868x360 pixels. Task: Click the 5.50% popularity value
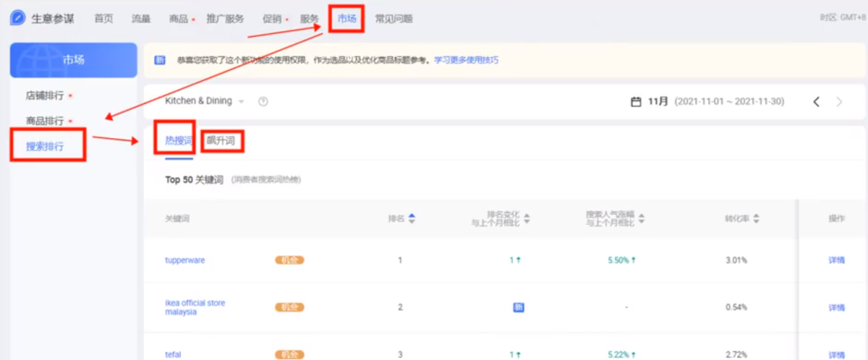619,260
